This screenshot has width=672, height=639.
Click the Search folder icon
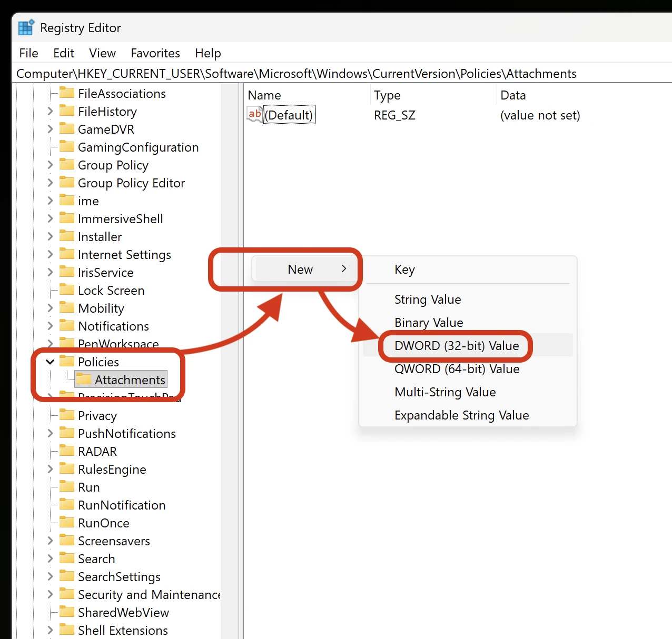point(67,558)
